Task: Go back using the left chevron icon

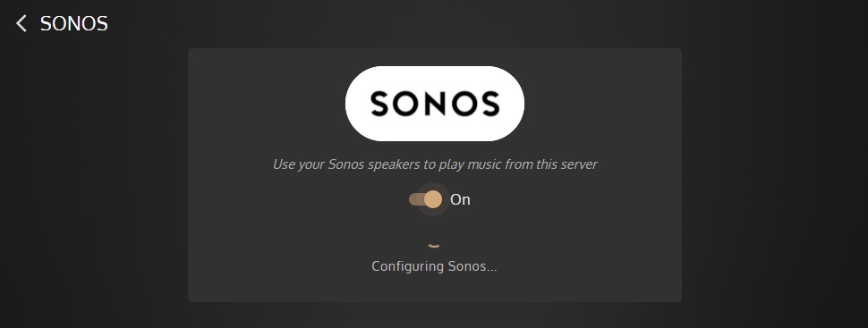Action: (x=21, y=23)
